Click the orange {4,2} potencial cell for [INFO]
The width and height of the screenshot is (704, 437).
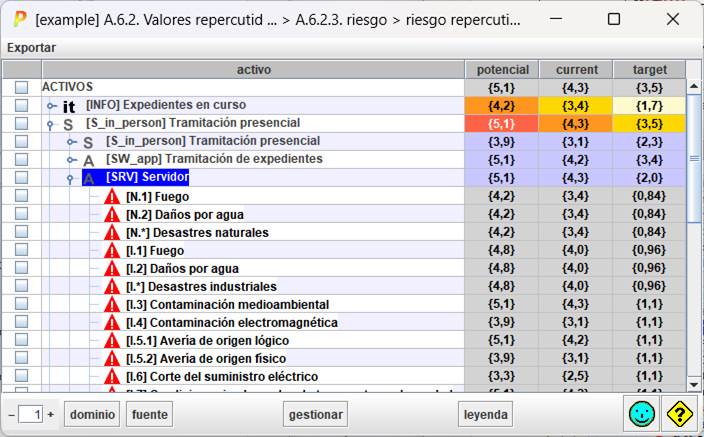pos(502,106)
